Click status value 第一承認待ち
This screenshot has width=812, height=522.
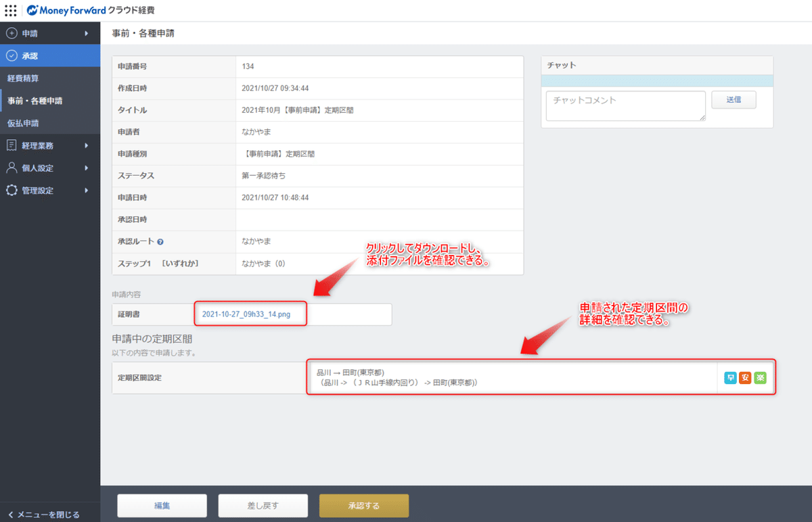263,175
